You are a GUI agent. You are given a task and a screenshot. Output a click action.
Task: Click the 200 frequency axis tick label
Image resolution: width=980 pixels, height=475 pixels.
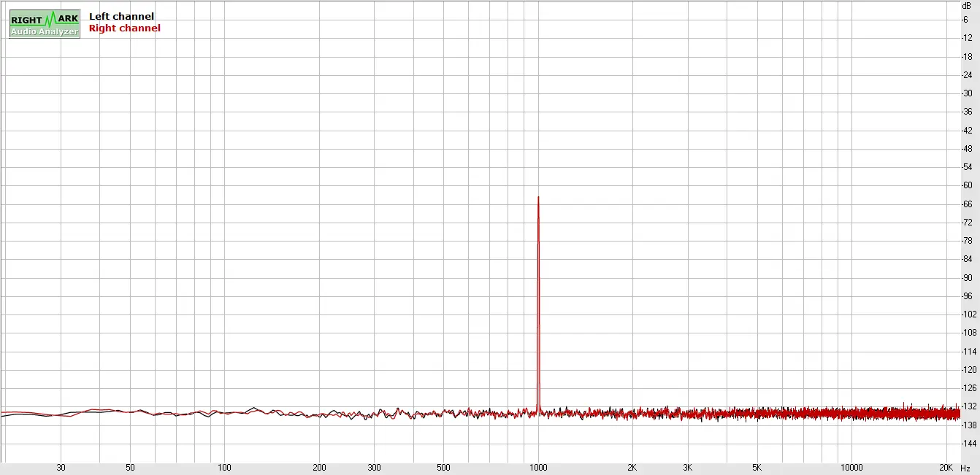coord(319,468)
